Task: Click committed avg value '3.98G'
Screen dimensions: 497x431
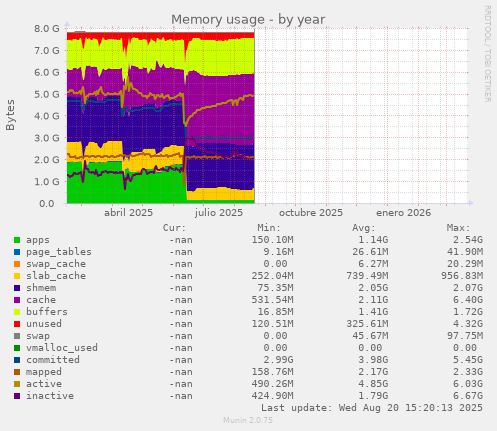Action: (x=373, y=360)
